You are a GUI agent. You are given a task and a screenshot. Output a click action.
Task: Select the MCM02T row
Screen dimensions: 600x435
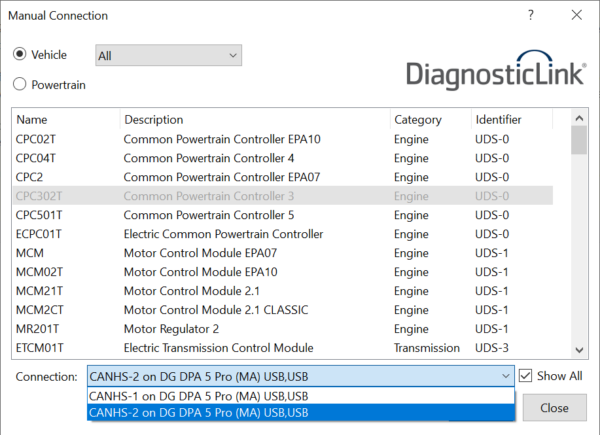pos(283,272)
